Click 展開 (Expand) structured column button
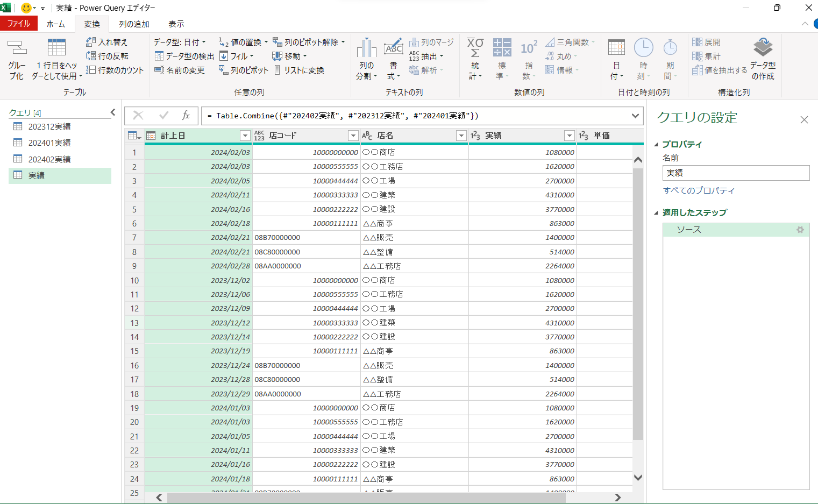The height and width of the screenshot is (504, 818). point(706,42)
